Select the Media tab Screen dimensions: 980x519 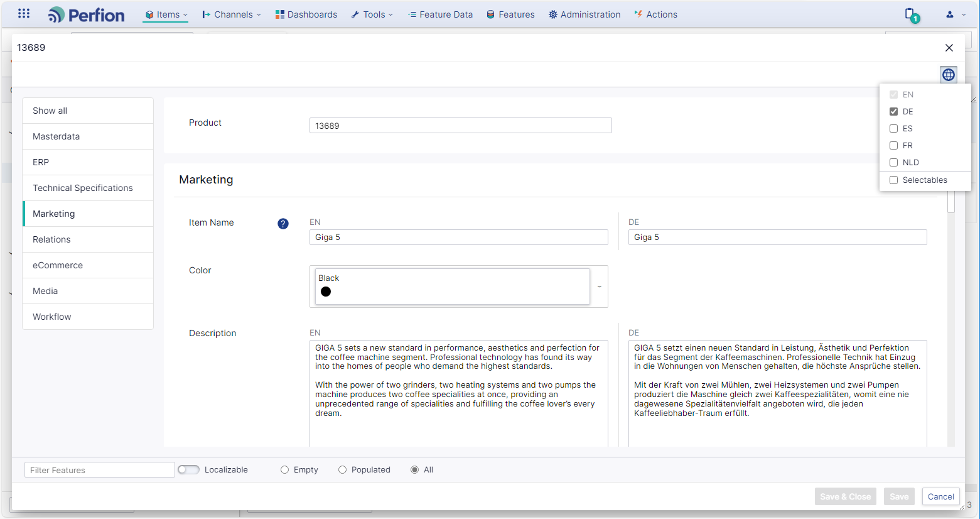tap(88, 291)
